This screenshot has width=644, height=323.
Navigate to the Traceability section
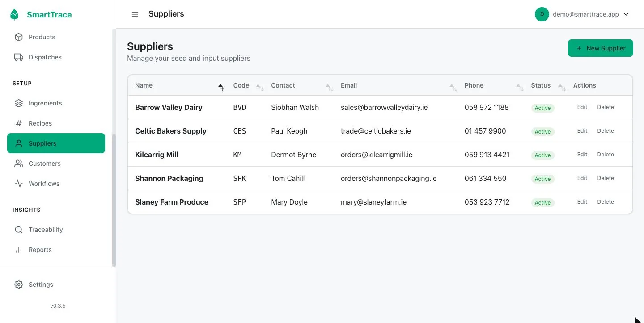click(x=56, y=230)
